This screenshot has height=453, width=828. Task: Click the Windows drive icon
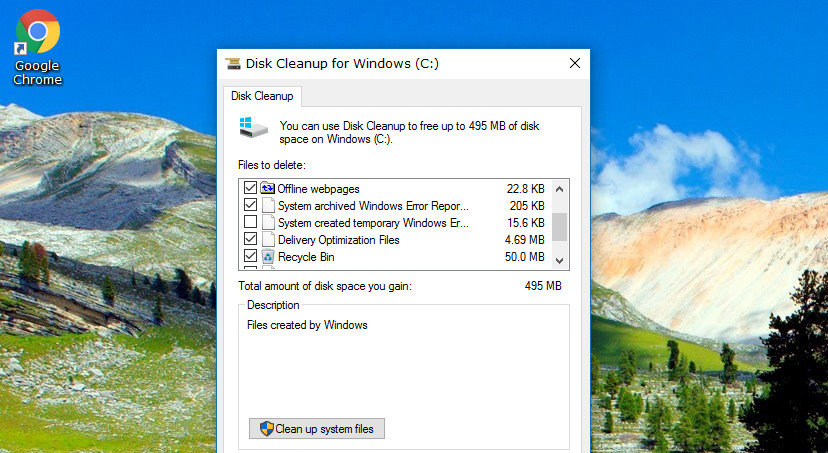coord(252,127)
